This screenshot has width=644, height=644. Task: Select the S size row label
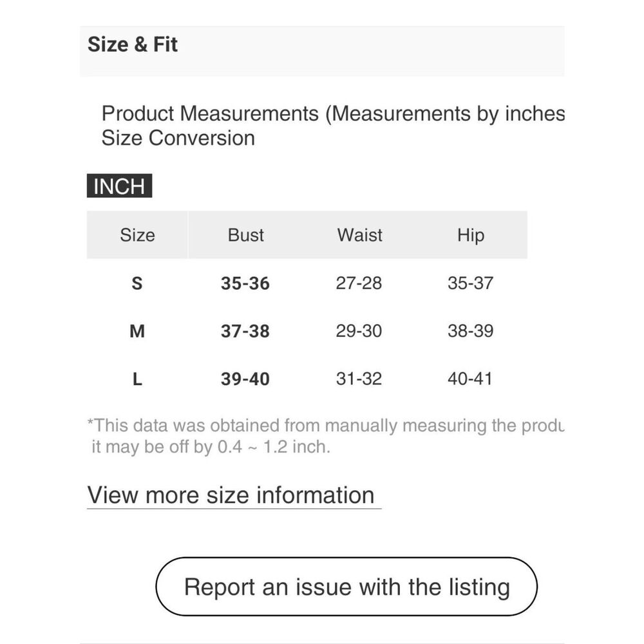[137, 283]
